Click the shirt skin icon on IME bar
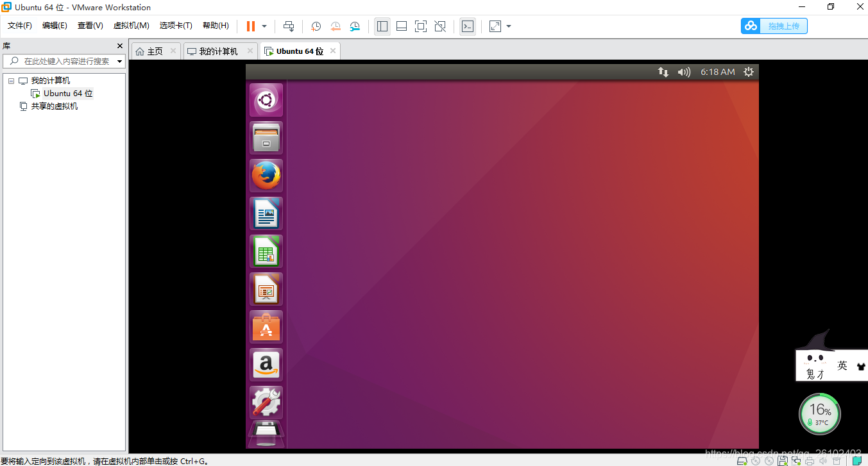This screenshot has height=466, width=868. [860, 367]
